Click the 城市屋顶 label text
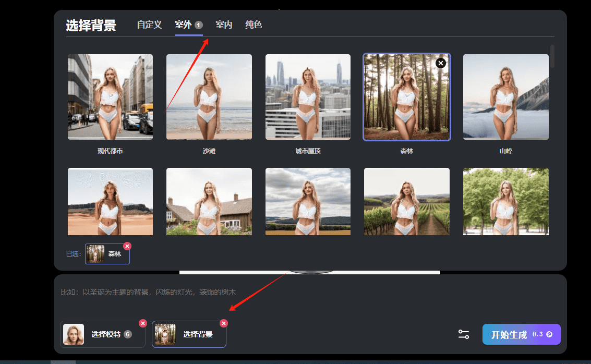The image size is (591, 364). pos(308,151)
